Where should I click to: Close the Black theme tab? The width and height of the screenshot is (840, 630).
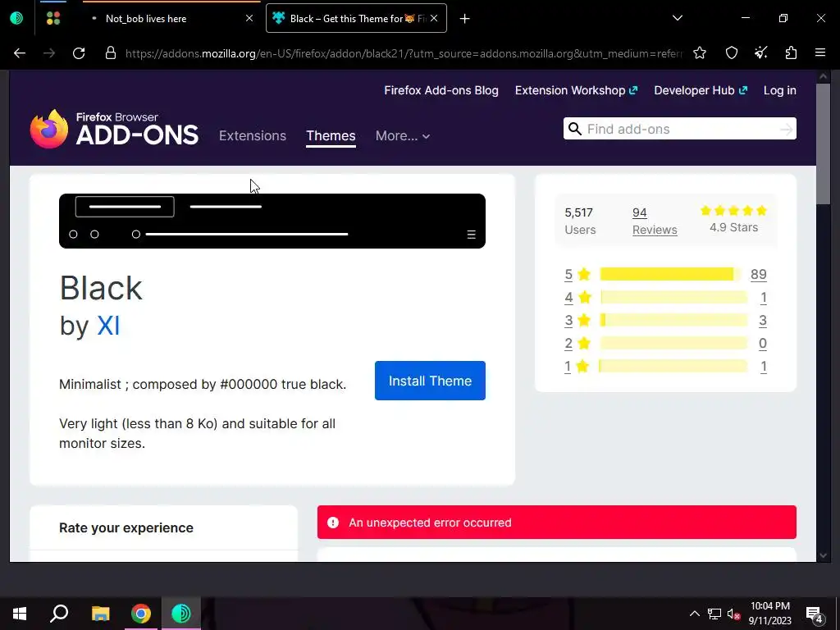click(x=434, y=18)
